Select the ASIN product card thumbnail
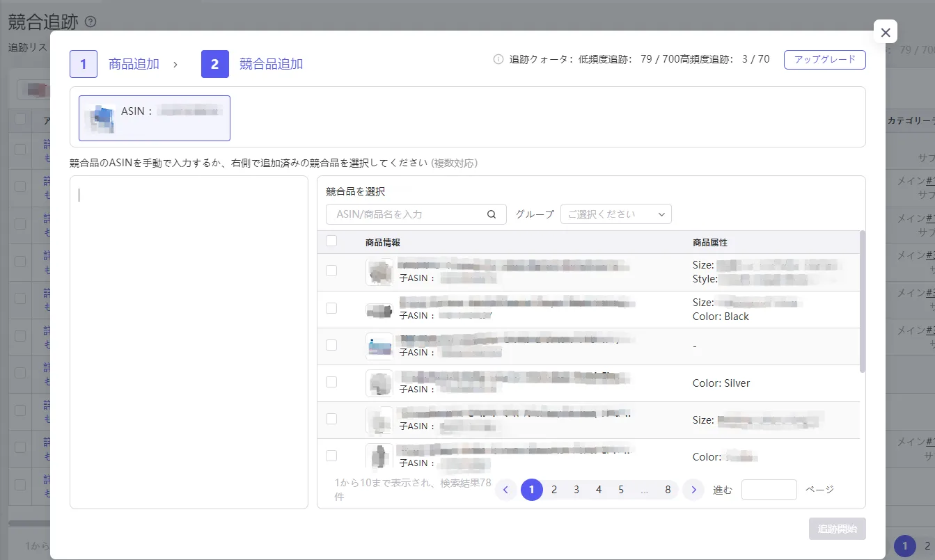The width and height of the screenshot is (935, 560). pyautogui.click(x=100, y=118)
